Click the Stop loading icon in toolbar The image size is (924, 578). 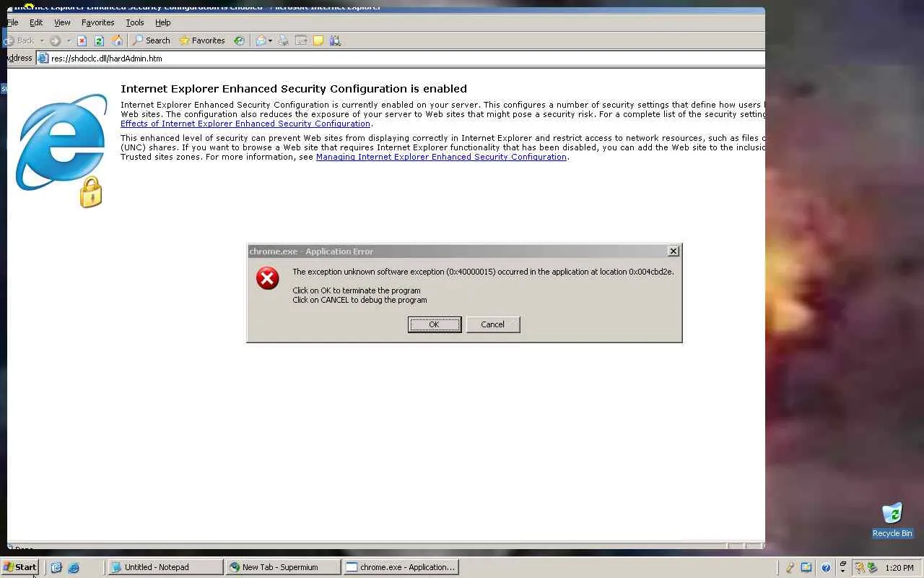click(x=82, y=40)
